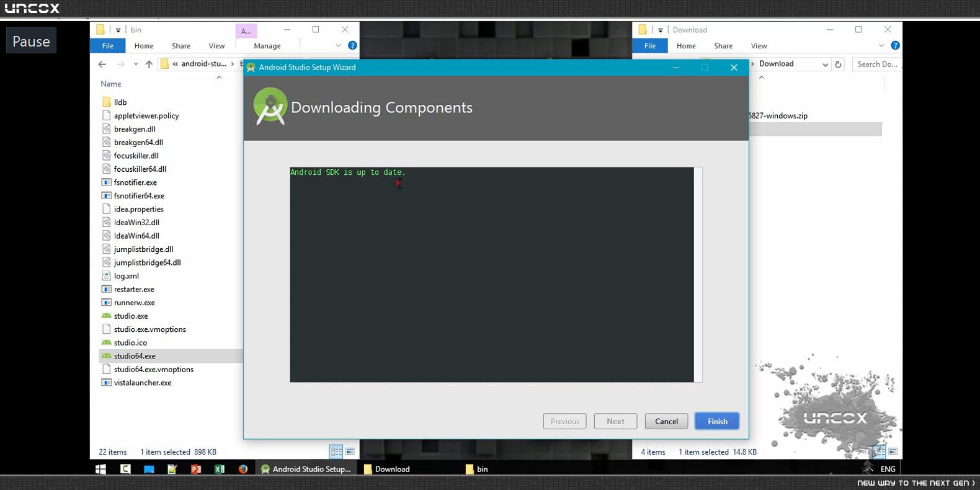The width and height of the screenshot is (980, 490).
Task: Open address history dropdown in Download window
Action: [x=825, y=65]
